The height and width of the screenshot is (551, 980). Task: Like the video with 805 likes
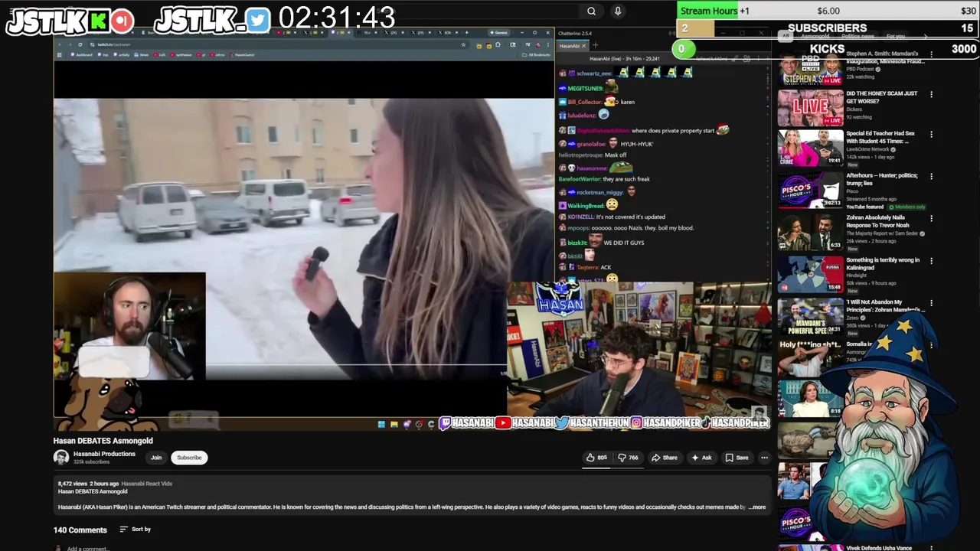tap(597, 458)
